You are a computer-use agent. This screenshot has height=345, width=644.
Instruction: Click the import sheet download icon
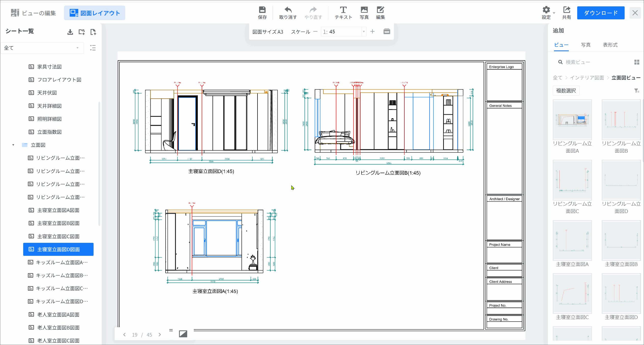tap(70, 32)
